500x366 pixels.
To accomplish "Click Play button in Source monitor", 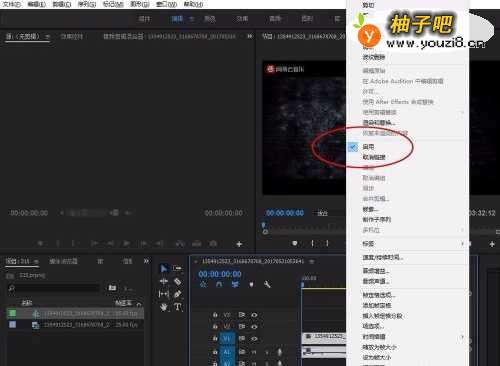I will pyautogui.click(x=126, y=244).
